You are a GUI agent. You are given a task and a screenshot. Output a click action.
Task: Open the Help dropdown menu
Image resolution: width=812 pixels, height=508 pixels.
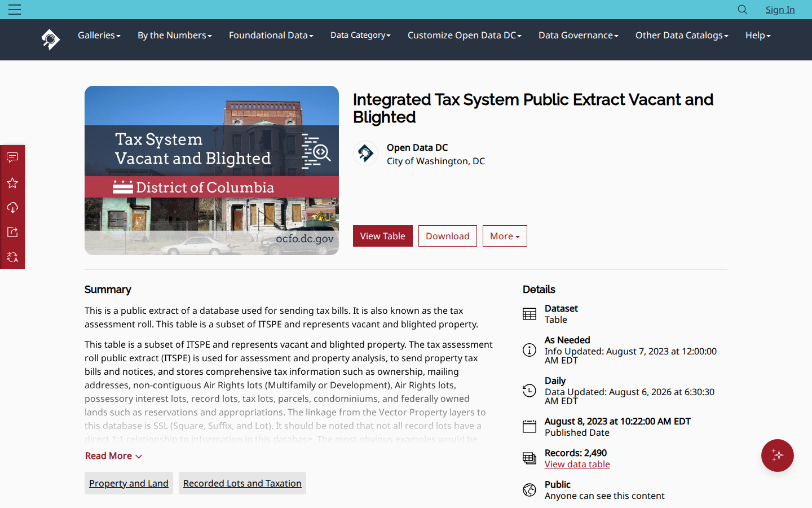click(758, 35)
